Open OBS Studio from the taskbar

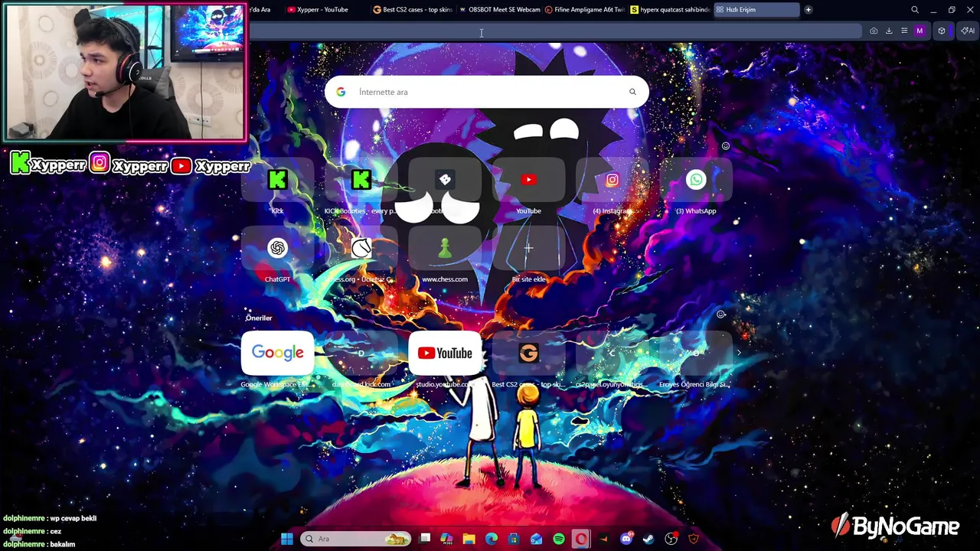coord(671,539)
